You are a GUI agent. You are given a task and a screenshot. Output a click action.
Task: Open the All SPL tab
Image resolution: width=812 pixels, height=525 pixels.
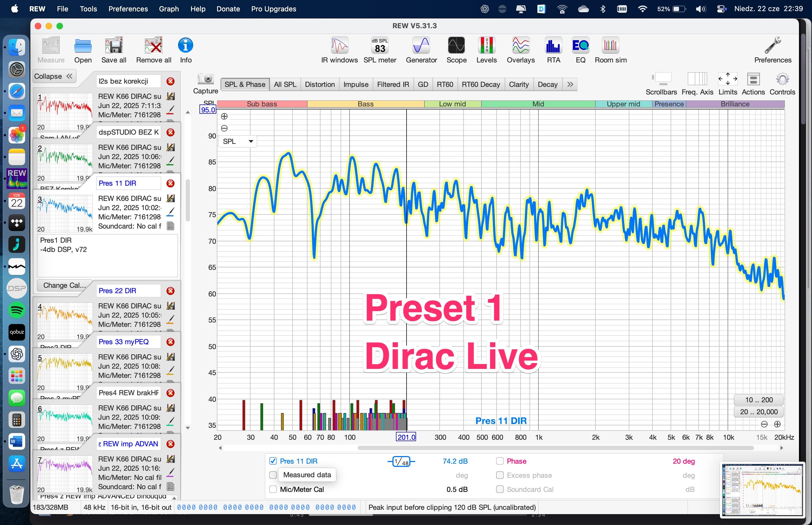[285, 84]
